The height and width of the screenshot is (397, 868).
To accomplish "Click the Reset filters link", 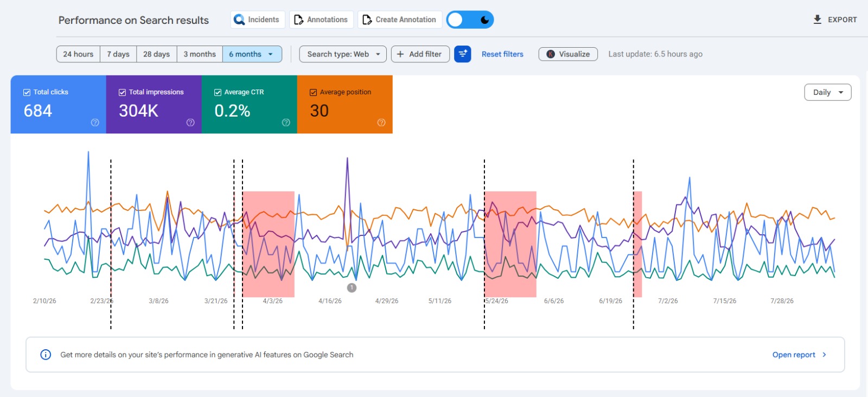I will [x=502, y=54].
